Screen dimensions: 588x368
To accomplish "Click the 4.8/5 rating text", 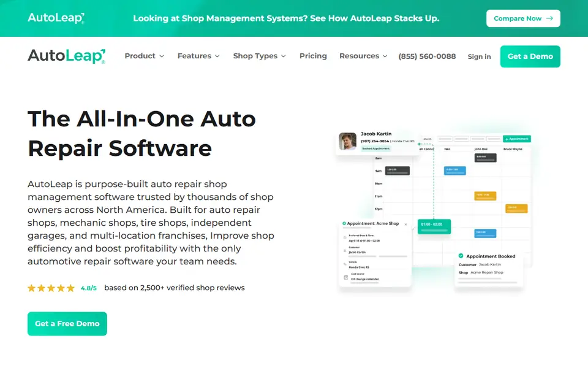I will [88, 288].
